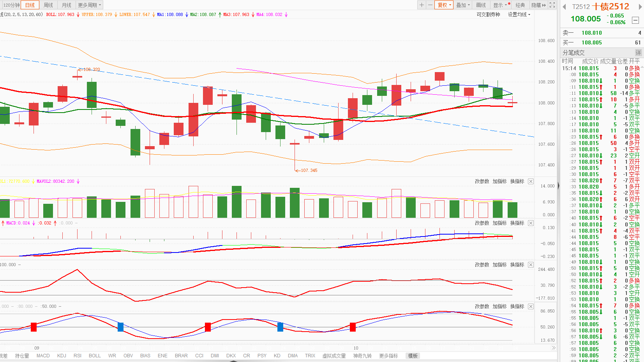This screenshot has height=362, width=644.
Task: Select the OBV indicator tab
Action: click(128, 356)
